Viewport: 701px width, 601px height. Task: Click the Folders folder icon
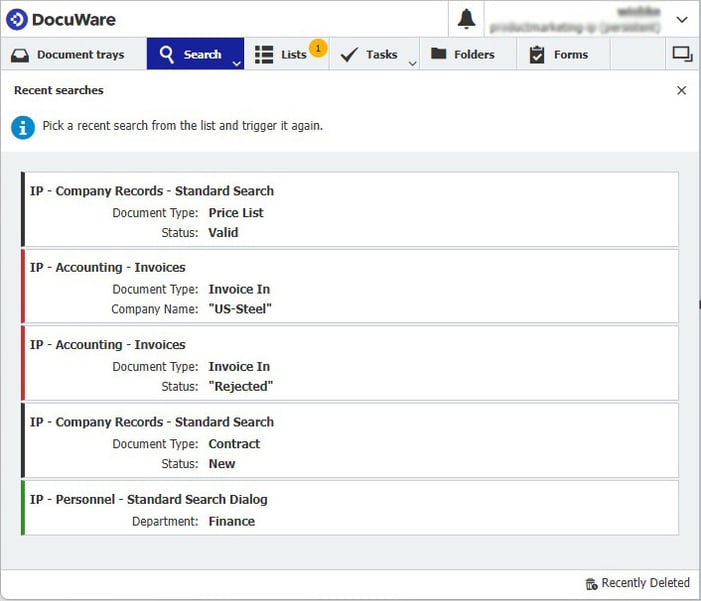[438, 54]
